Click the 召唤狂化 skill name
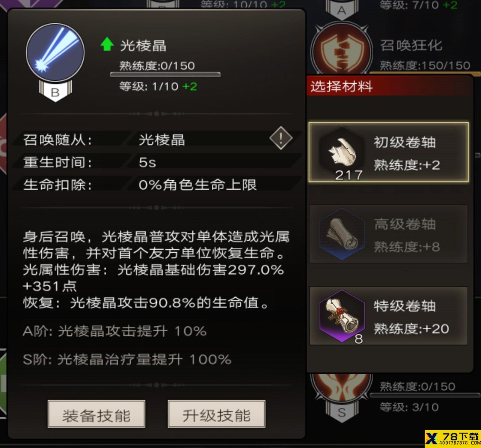Screen dimensions: 481x448 point(411,45)
